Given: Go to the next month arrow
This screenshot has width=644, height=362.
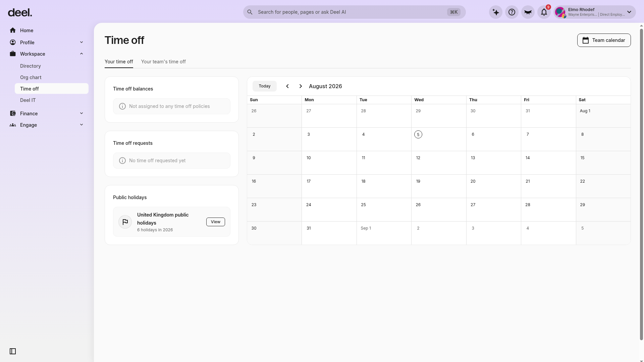Looking at the screenshot, I should tap(301, 86).
